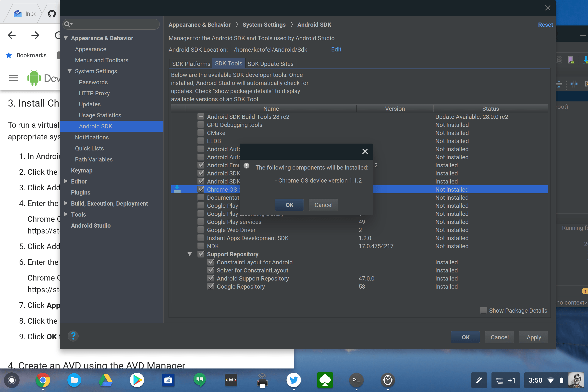Image resolution: width=588 pixels, height=392 pixels.
Task: Click the settings search input field
Action: [x=111, y=24]
